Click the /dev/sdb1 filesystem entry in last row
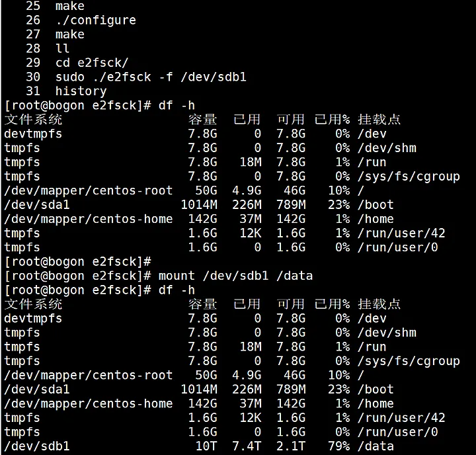 tap(36, 446)
